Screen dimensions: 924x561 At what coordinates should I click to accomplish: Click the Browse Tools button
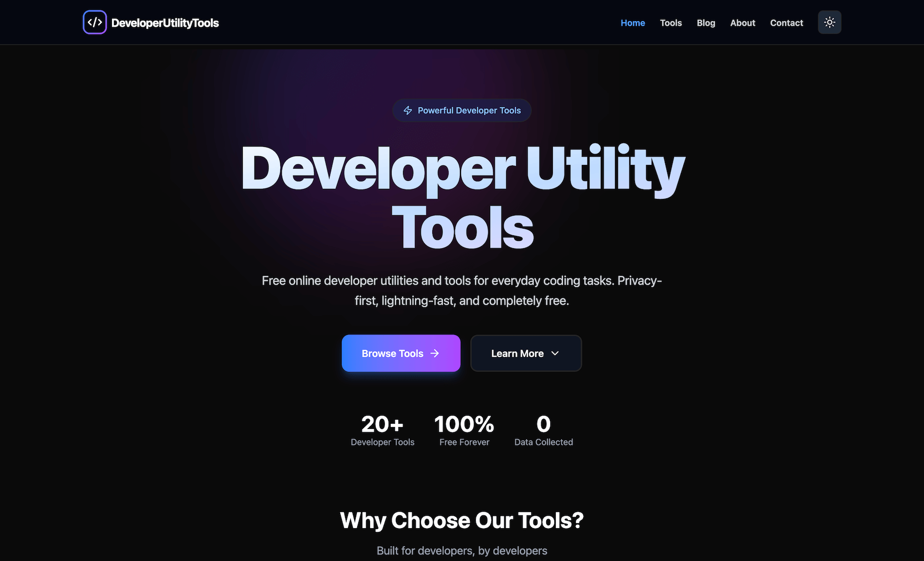coord(401,353)
